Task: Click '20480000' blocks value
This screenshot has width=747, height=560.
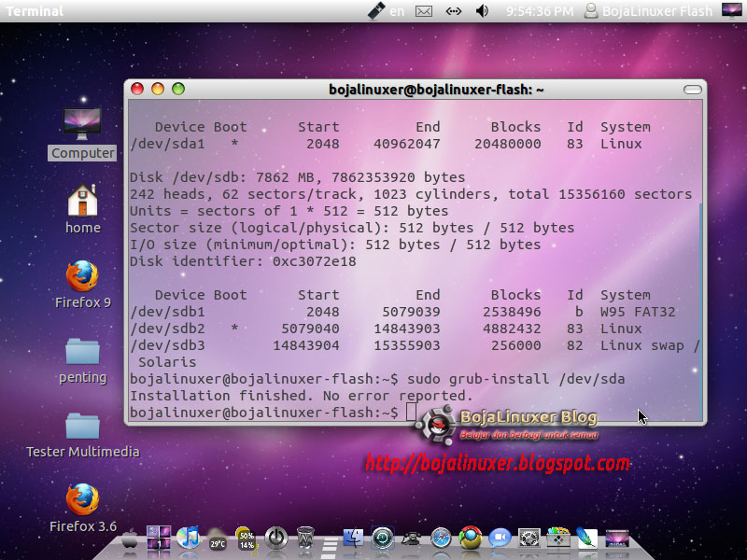Action: [508, 144]
